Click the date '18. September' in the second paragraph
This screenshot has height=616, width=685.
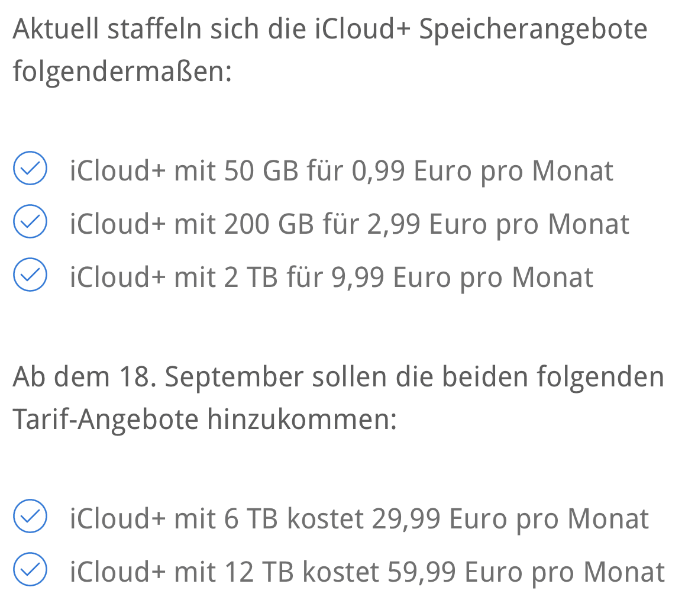[211, 377]
